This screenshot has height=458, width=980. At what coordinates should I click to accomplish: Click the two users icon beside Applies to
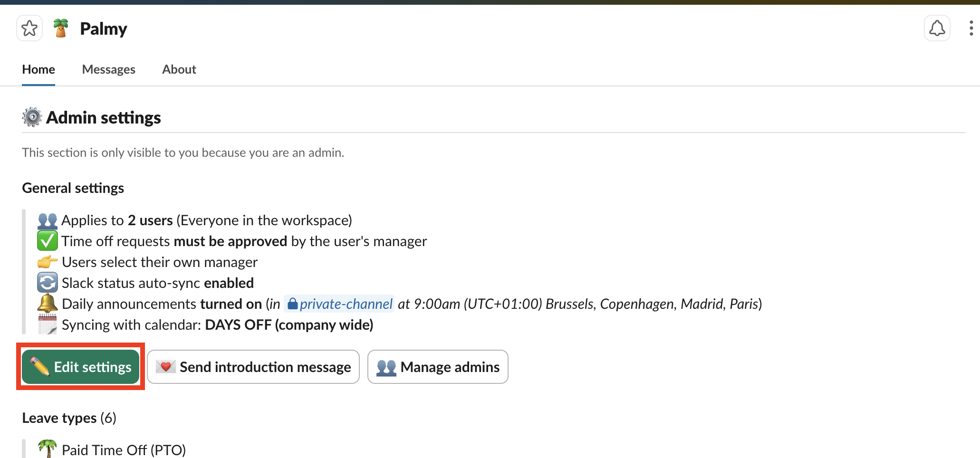click(x=48, y=220)
